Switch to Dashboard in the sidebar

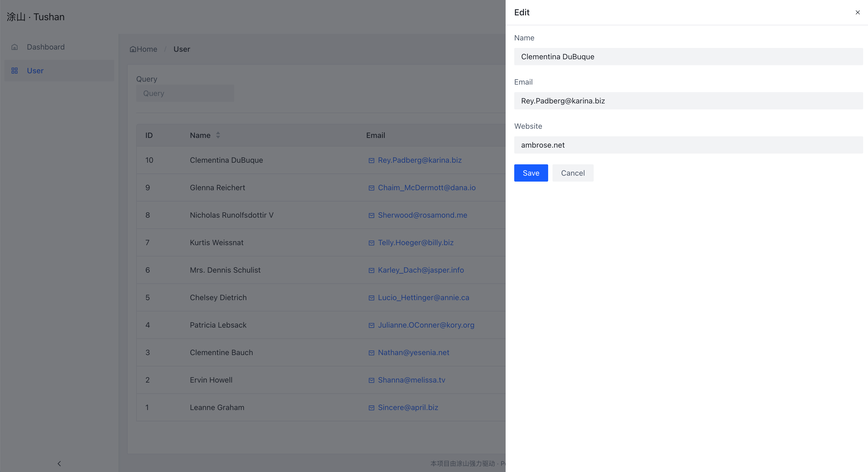[x=45, y=47]
